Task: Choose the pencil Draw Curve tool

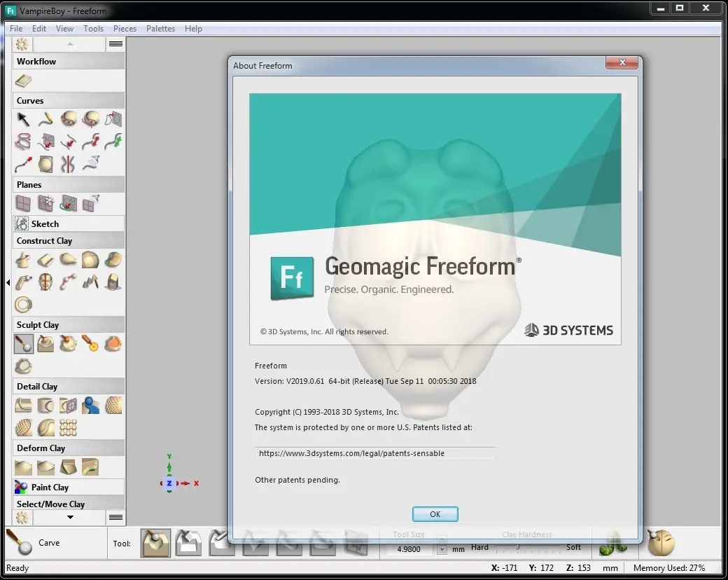Action: [x=45, y=120]
